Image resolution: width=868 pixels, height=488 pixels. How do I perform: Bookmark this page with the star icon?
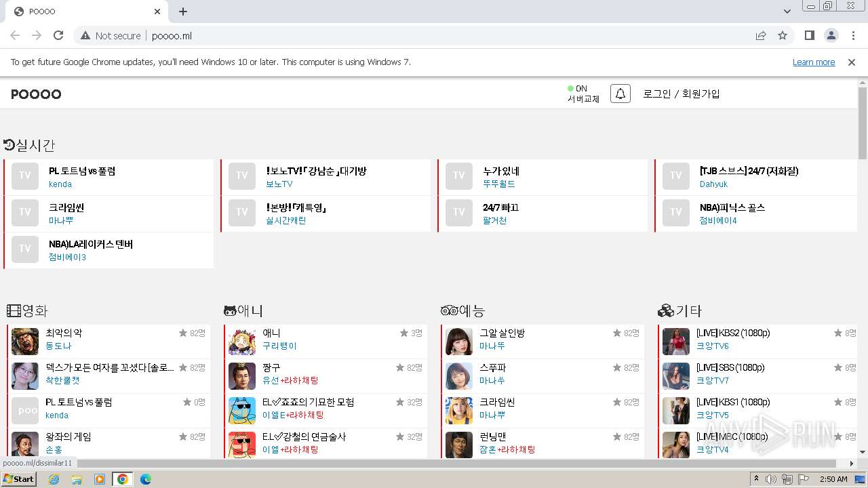(783, 35)
